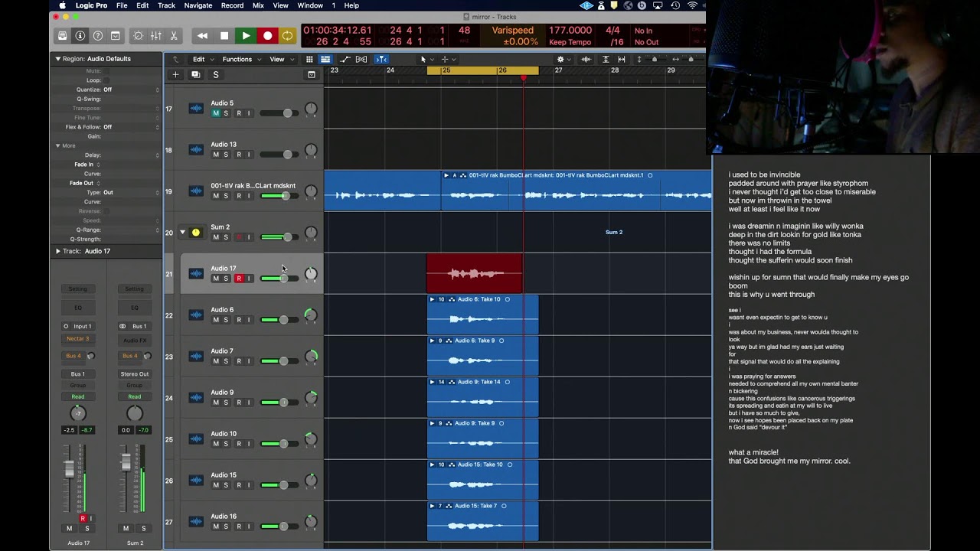Toggle the yellow Cycle button
The image size is (980, 551).
pyautogui.click(x=287, y=36)
